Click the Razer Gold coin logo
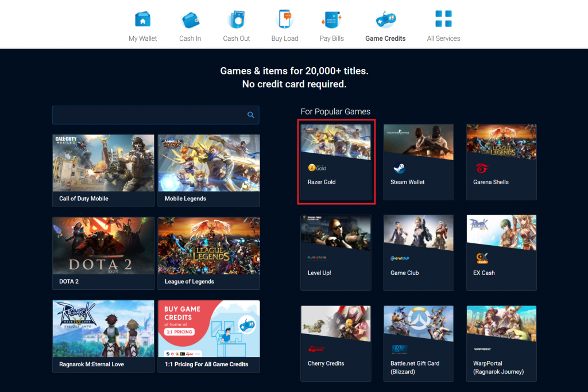This screenshot has width=588, height=392. [x=317, y=168]
